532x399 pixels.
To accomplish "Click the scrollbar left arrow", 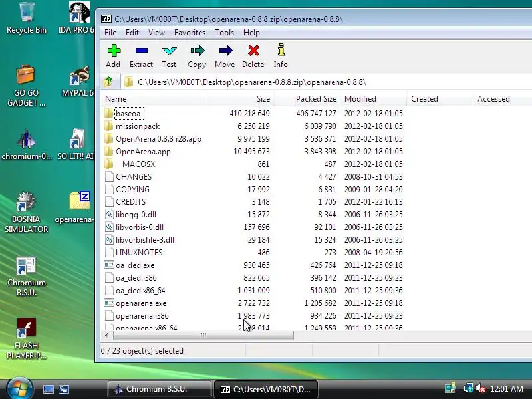I will [x=106, y=336].
